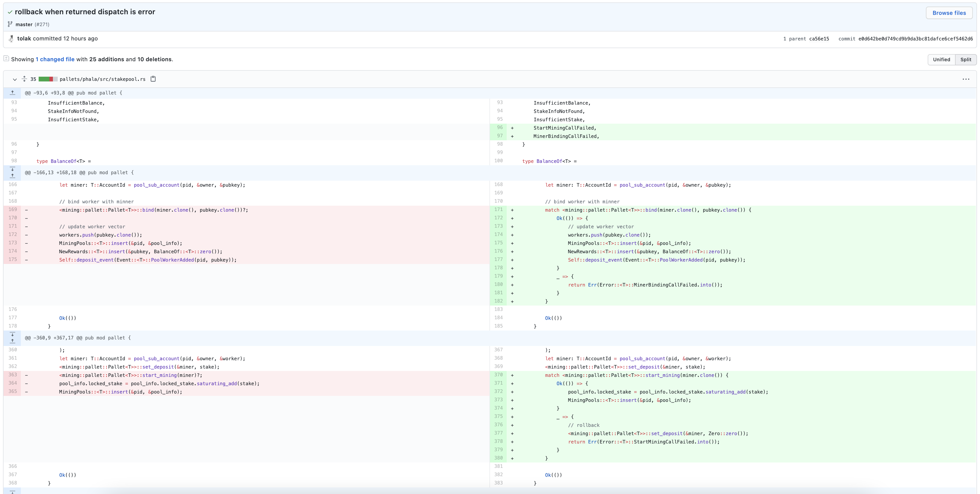Collapse the stakepool.rs file diff
Image resolution: width=980 pixels, height=494 pixels.
click(15, 79)
